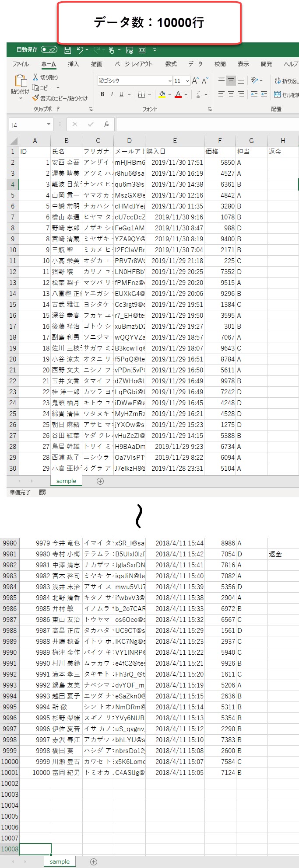
Task: Click the insert function fx icon
Action: coord(106,125)
